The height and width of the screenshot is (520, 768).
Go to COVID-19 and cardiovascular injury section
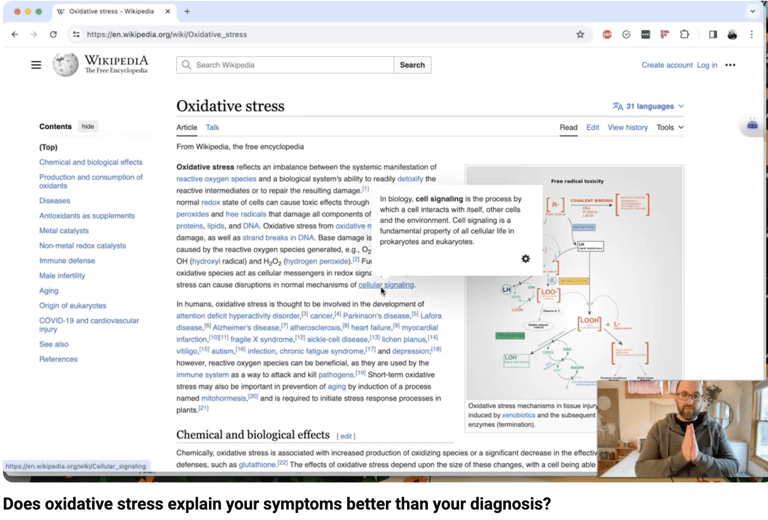tap(89, 325)
